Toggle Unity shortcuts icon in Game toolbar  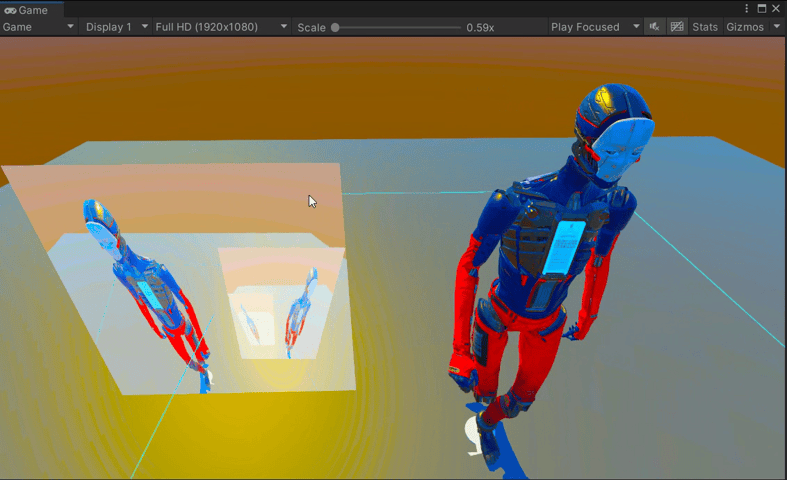pyautogui.click(x=677, y=27)
